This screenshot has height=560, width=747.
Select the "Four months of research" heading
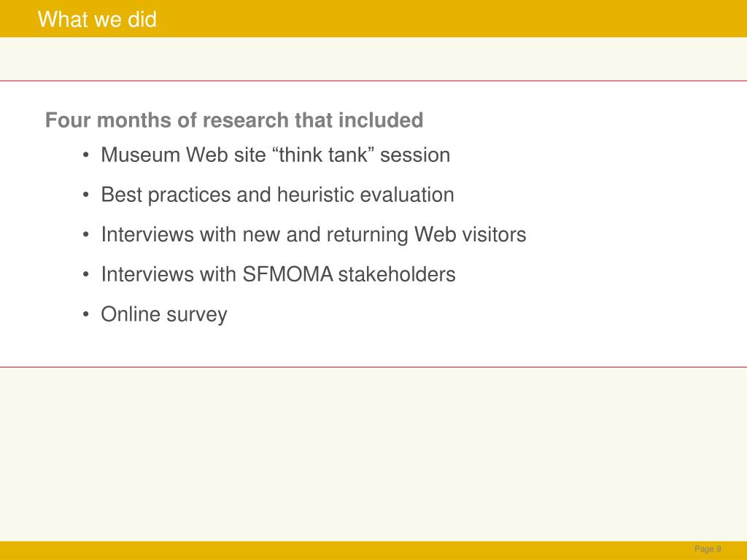[234, 120]
